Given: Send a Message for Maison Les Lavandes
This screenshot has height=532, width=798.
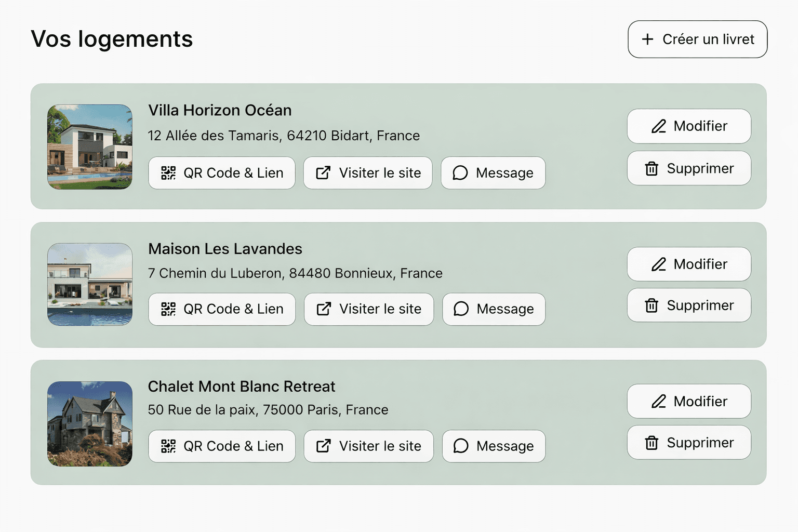Looking at the screenshot, I should (x=494, y=309).
